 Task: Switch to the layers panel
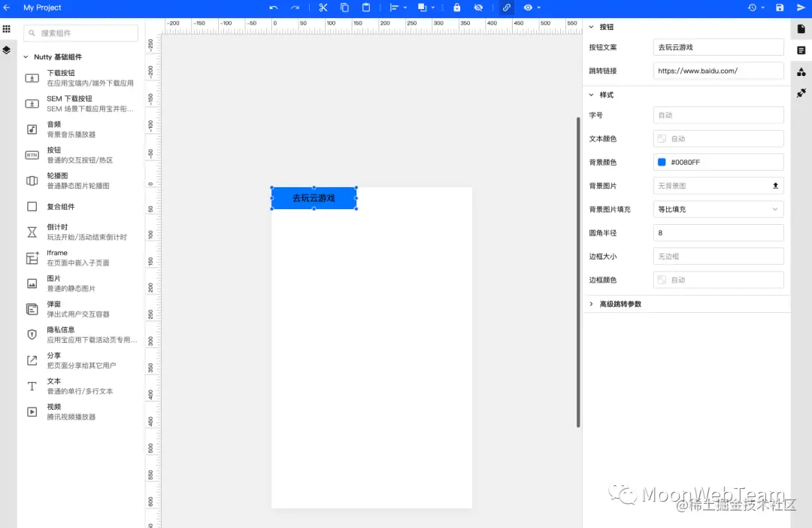(x=7, y=50)
